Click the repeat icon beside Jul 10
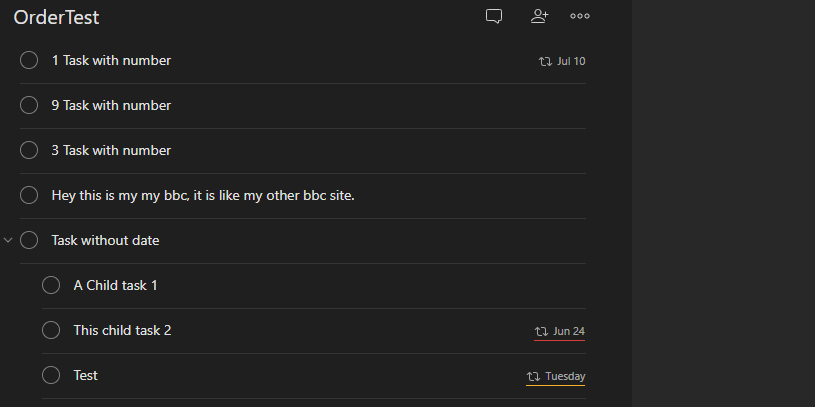This screenshot has height=407, width=815. (x=545, y=61)
